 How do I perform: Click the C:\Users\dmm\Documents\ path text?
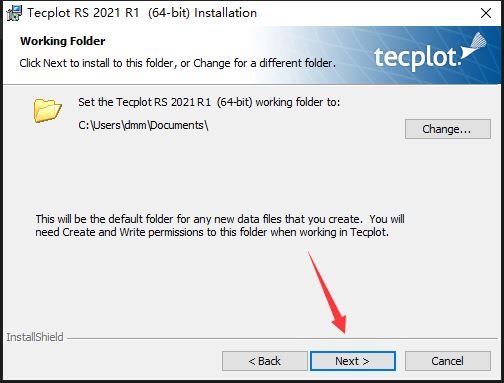pyautogui.click(x=144, y=125)
